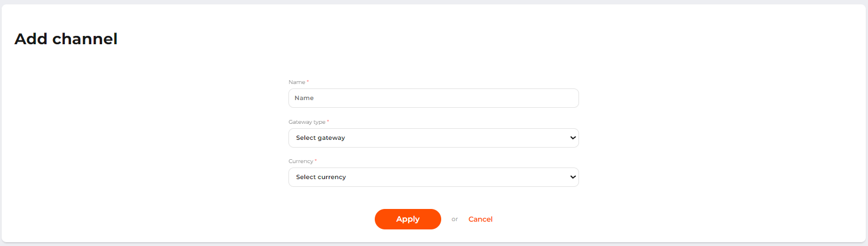
Task: Click the Gateway type label
Action: click(307, 122)
